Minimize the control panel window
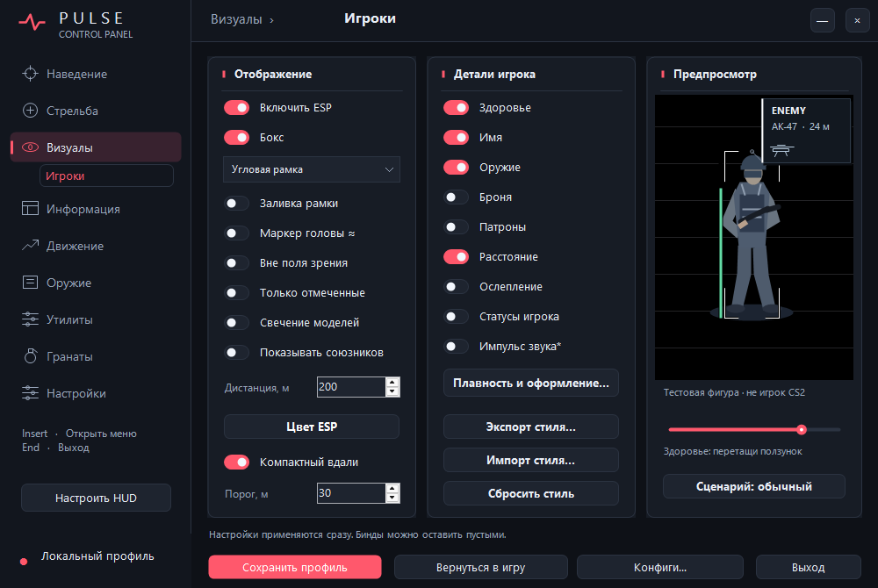 [823, 21]
